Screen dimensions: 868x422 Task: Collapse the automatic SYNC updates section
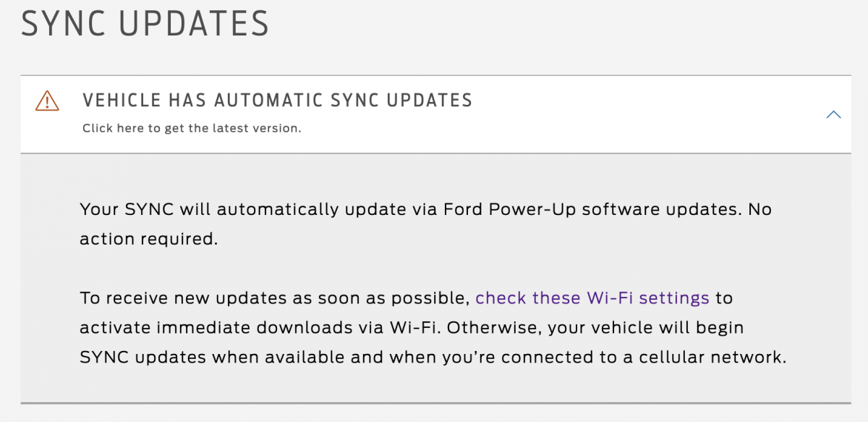833,114
